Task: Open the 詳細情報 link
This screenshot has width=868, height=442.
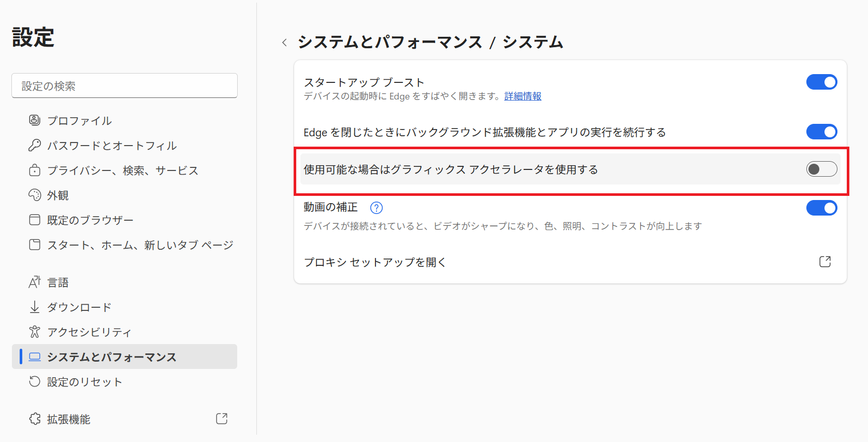Action: pos(523,96)
